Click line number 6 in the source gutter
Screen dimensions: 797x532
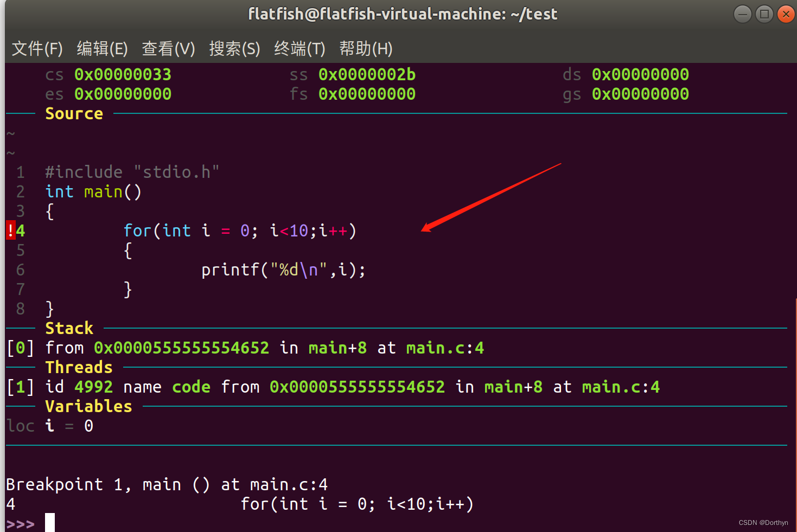[21, 270]
